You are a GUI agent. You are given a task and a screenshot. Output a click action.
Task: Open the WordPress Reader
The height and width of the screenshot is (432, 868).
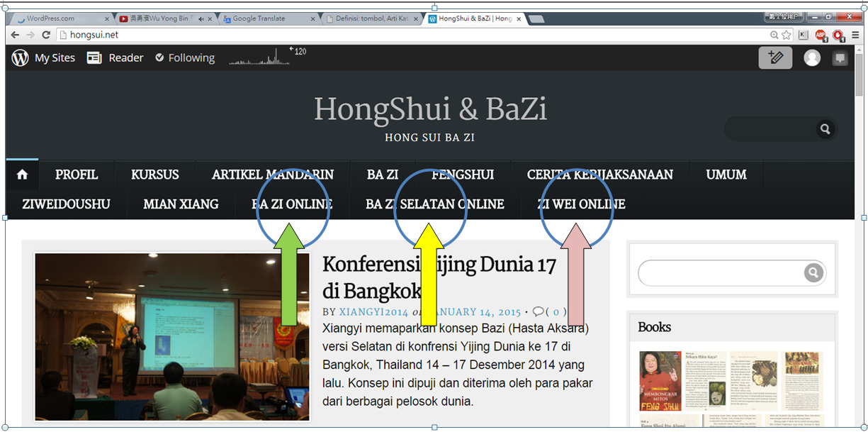point(115,58)
